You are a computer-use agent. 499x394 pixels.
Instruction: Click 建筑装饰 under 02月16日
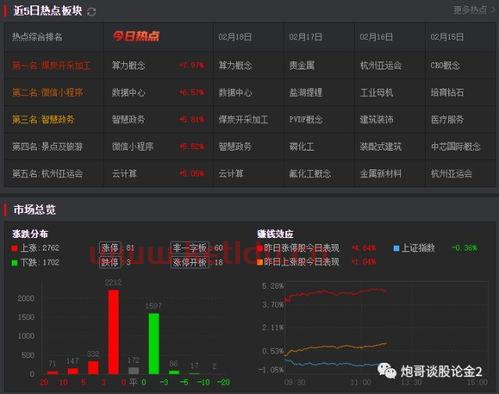click(377, 119)
